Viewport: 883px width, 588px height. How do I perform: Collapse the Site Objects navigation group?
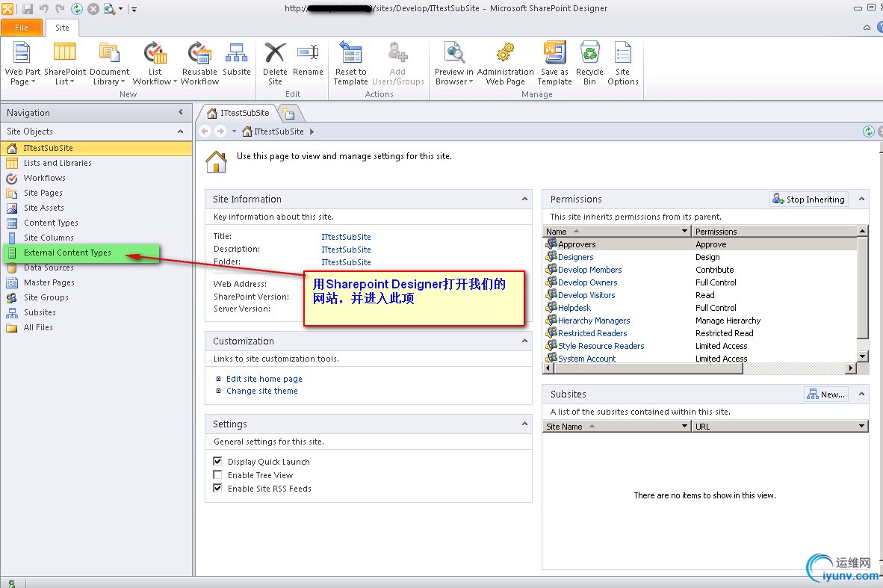[180, 131]
